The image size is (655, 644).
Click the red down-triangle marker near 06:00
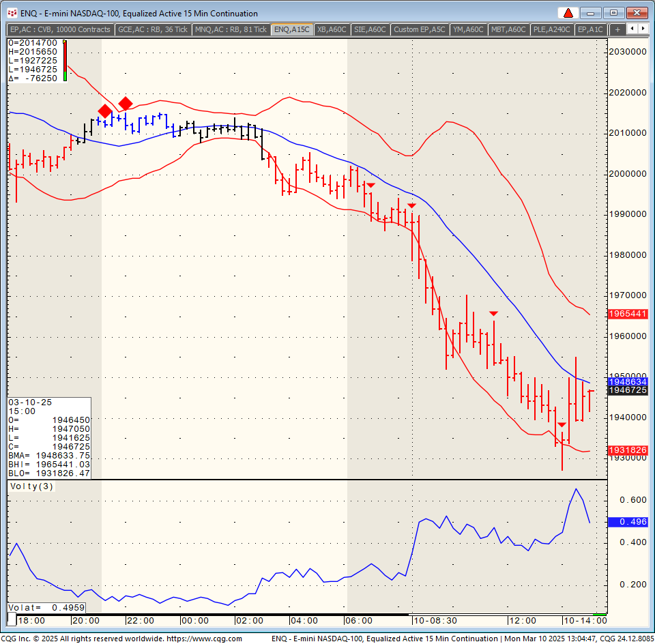[x=371, y=185]
